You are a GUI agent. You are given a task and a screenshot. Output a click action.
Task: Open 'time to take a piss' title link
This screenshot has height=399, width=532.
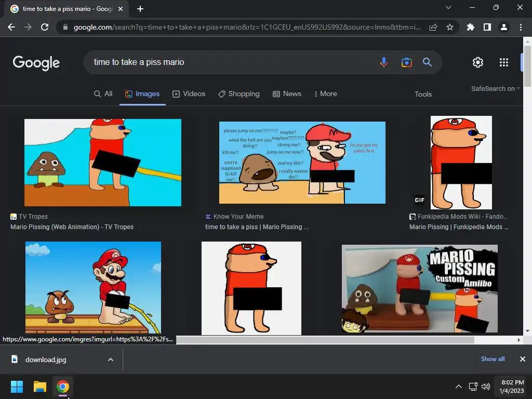click(257, 227)
